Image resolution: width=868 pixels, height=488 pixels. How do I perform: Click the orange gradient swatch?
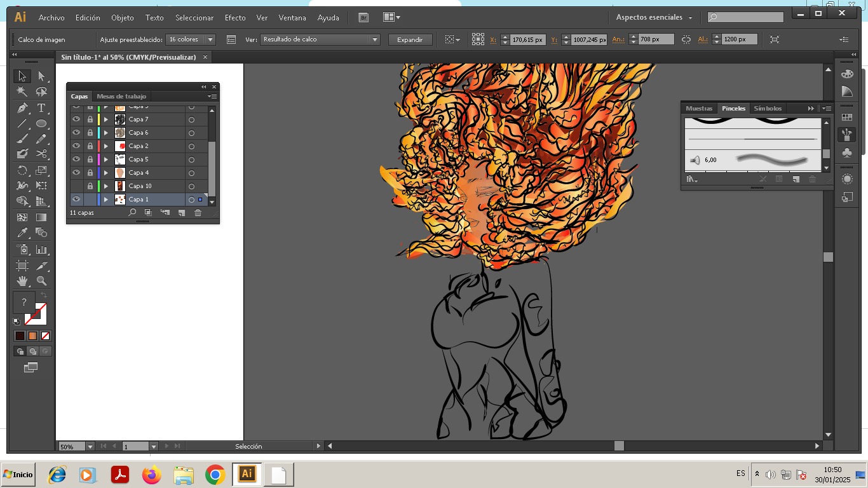32,335
